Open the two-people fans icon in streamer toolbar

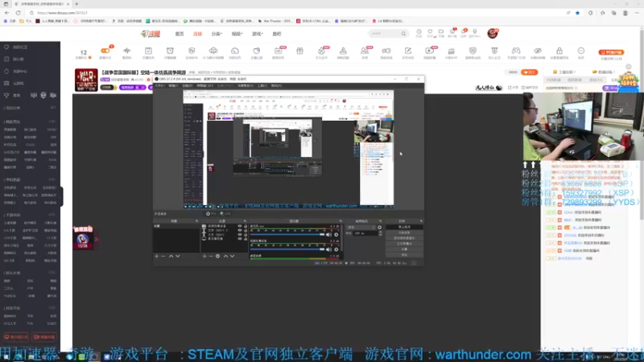click(x=365, y=51)
